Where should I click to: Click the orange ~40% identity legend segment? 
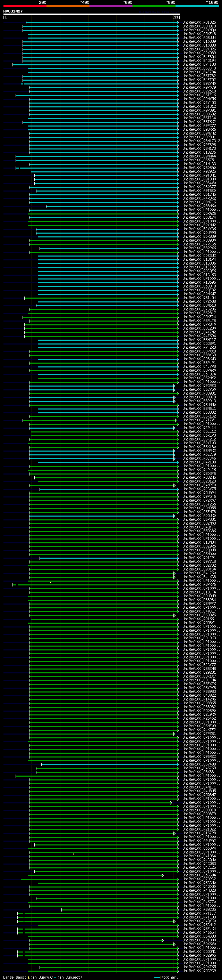pos(68,6)
